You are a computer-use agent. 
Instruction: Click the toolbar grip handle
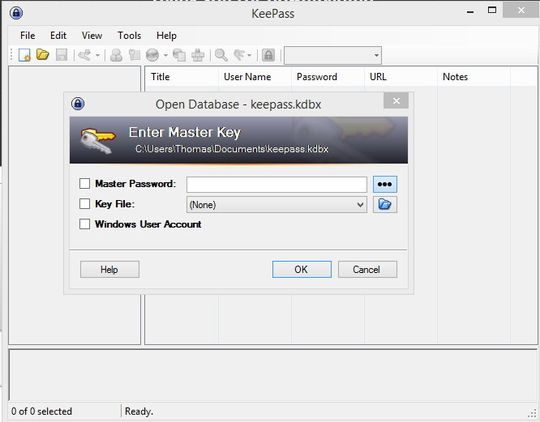point(11,55)
